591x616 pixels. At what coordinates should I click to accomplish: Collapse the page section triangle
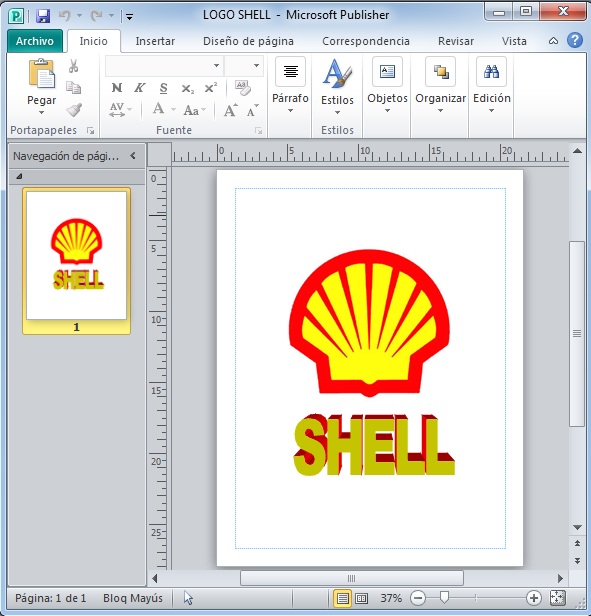click(19, 177)
